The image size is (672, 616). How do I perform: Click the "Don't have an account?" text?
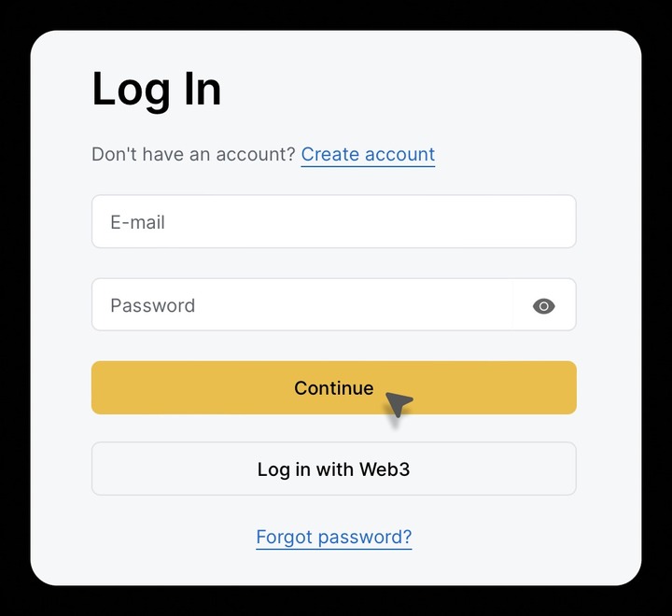(193, 154)
